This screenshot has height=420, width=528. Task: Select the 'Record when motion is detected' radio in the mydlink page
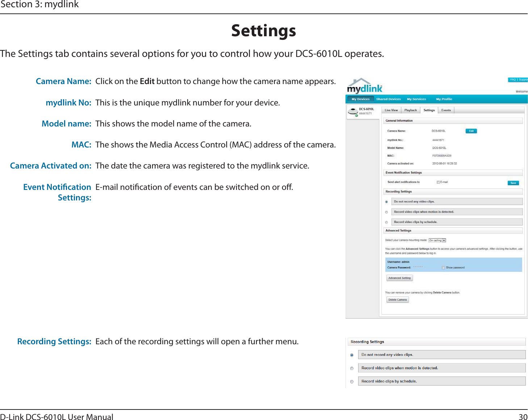click(386, 212)
